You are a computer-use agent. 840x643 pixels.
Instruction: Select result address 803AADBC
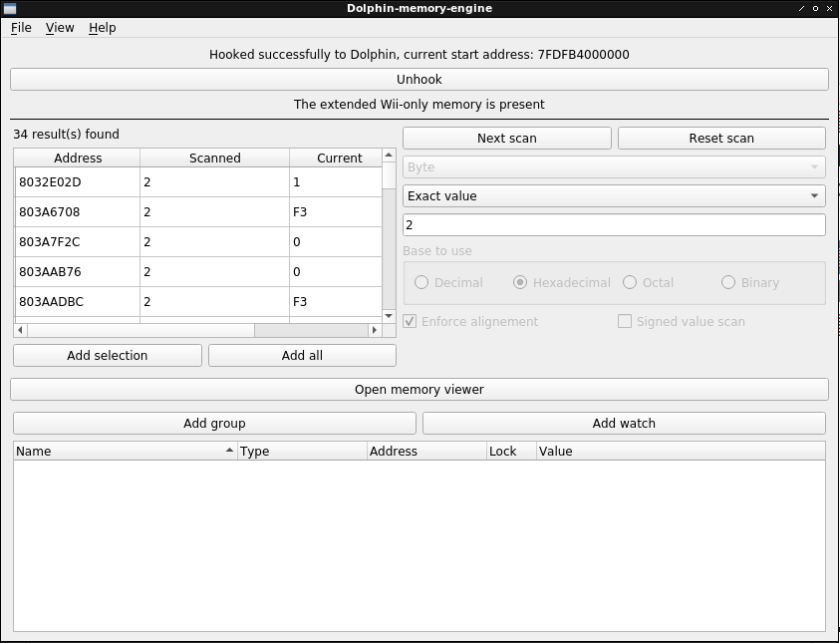point(78,302)
